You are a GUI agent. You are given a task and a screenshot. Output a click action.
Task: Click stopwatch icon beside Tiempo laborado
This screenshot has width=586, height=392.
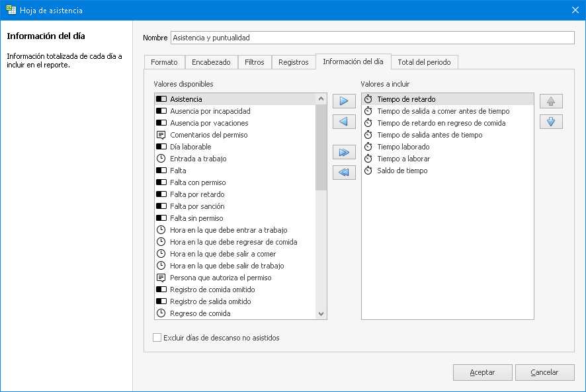tap(368, 147)
